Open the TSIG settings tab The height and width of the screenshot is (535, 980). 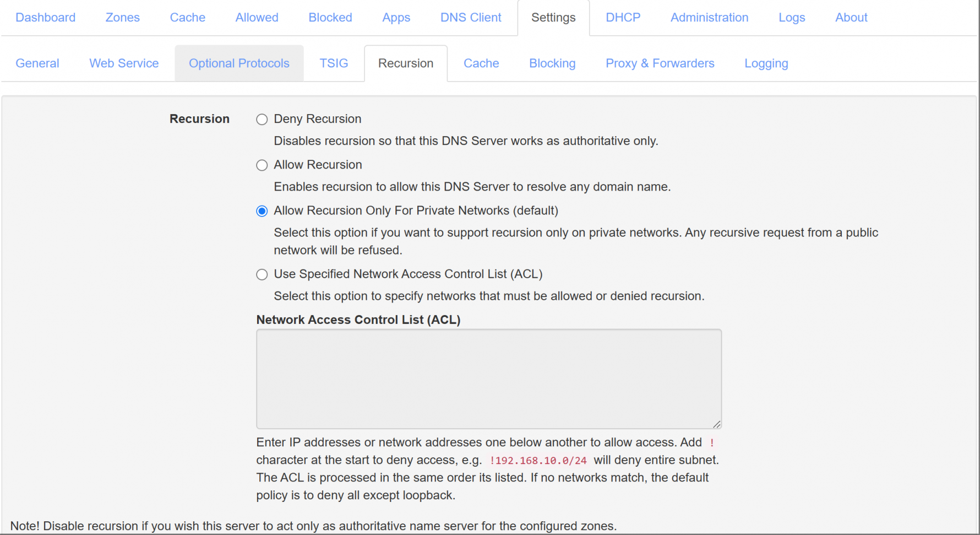334,63
